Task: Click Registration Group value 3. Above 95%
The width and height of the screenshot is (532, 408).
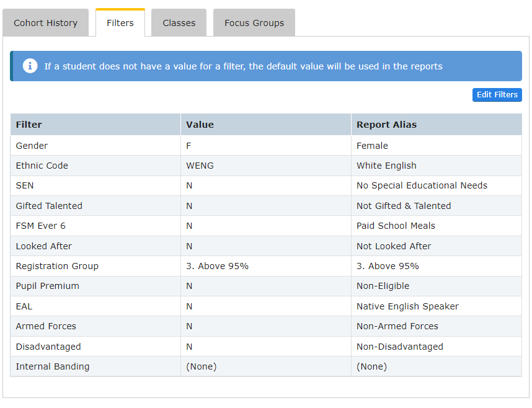Action: pos(217,266)
